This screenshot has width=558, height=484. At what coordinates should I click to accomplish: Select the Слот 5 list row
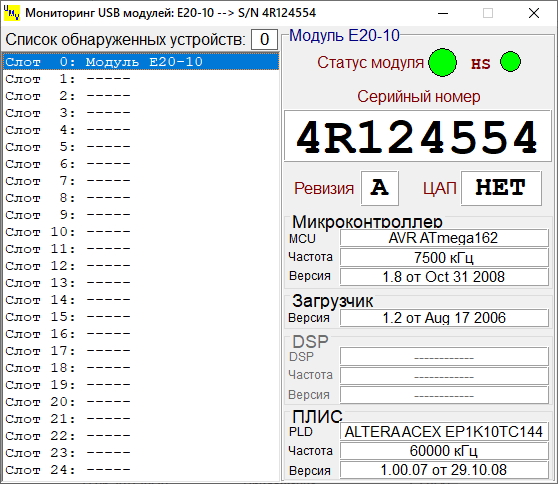141,147
